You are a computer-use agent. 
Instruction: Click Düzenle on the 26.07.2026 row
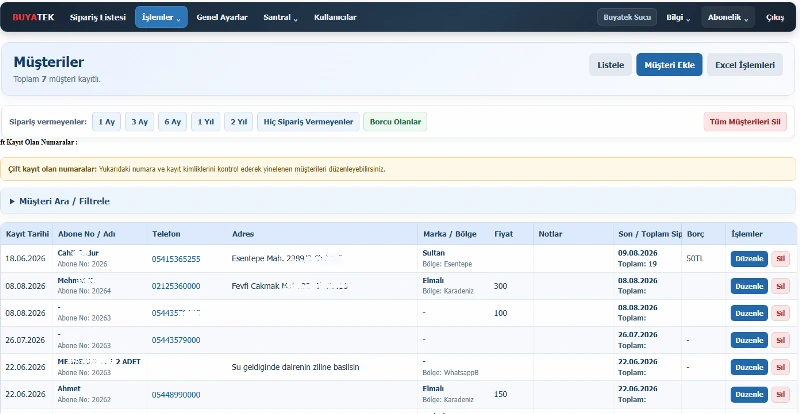[x=749, y=340]
